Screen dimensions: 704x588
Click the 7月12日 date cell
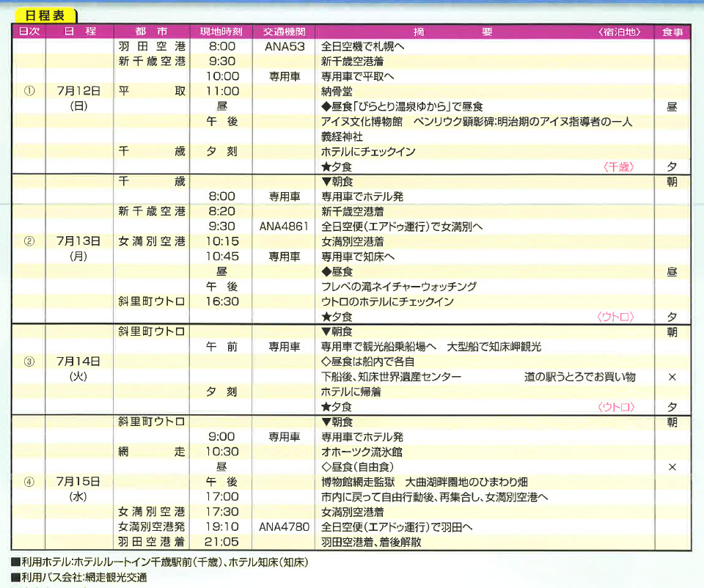[x=78, y=92]
